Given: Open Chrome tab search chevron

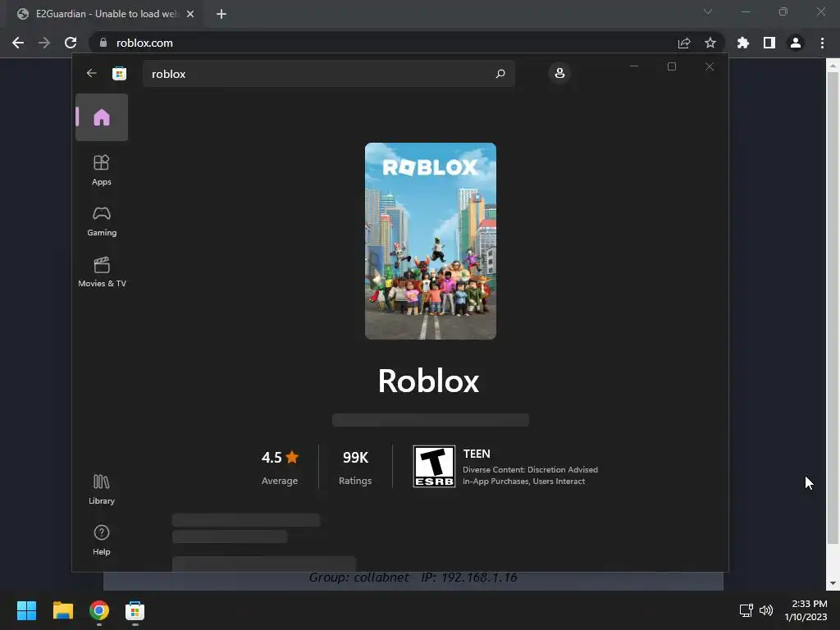Looking at the screenshot, I should click(x=708, y=11).
